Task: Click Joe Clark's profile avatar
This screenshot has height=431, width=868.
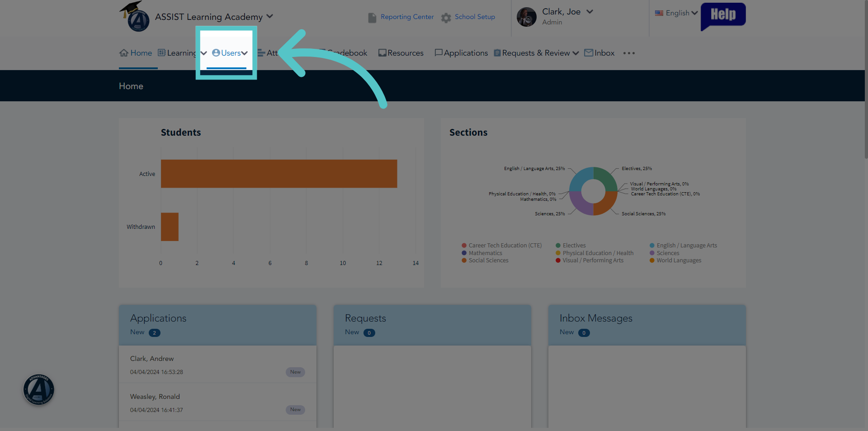Action: click(x=527, y=17)
